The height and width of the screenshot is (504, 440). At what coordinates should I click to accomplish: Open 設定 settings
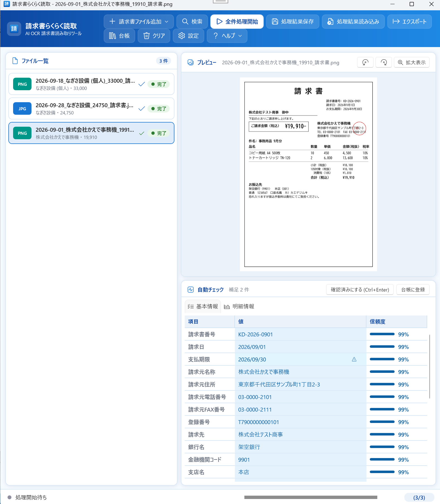coord(188,36)
